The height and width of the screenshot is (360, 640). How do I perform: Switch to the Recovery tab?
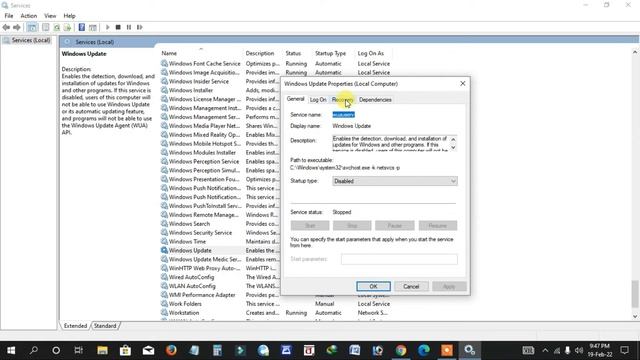342,100
